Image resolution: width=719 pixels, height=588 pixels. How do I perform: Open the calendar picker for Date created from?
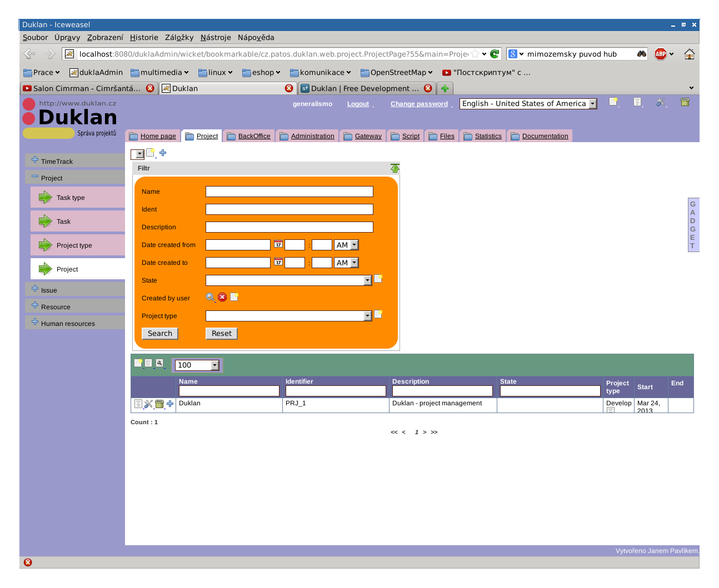[278, 244]
